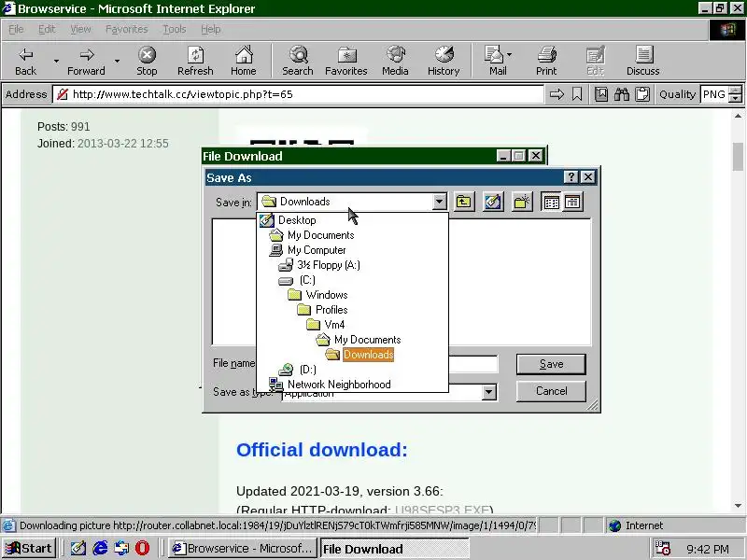The height and width of the screenshot is (560, 747).
Task: Launch Opera from quick launch
Action: point(142,548)
